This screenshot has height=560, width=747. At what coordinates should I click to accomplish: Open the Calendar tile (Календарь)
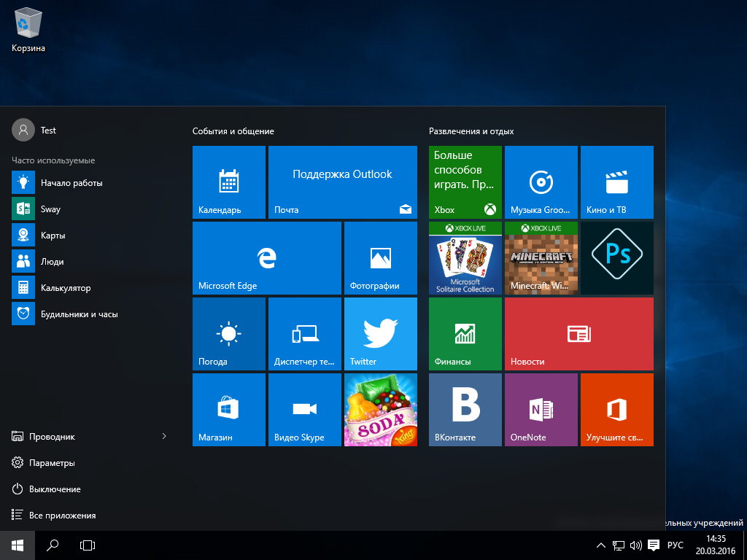229,182
